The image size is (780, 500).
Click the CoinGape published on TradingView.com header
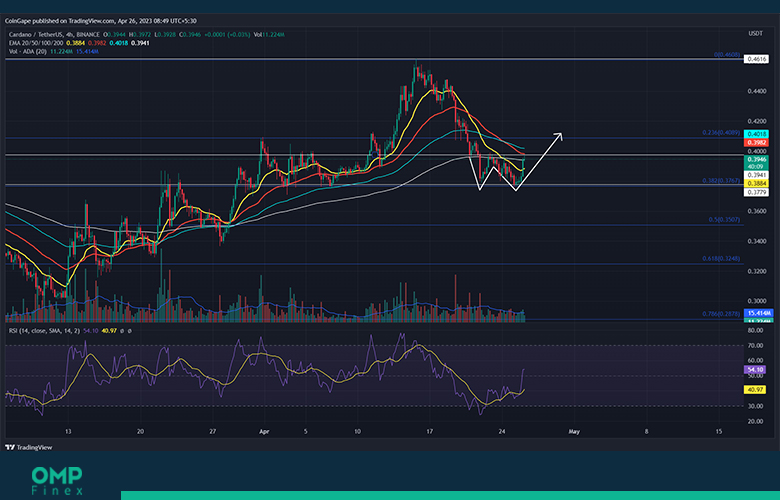pos(100,21)
